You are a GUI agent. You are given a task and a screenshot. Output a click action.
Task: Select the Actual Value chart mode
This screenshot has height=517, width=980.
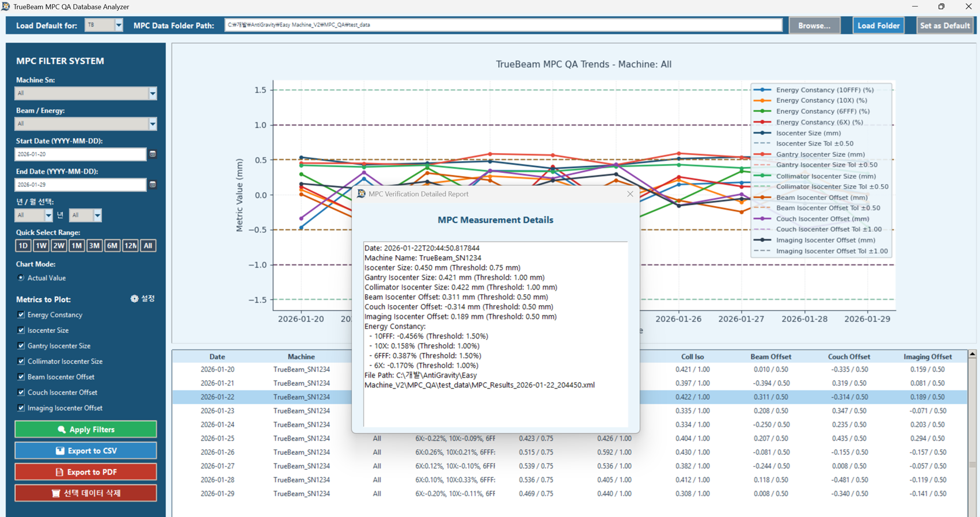pyautogui.click(x=21, y=278)
